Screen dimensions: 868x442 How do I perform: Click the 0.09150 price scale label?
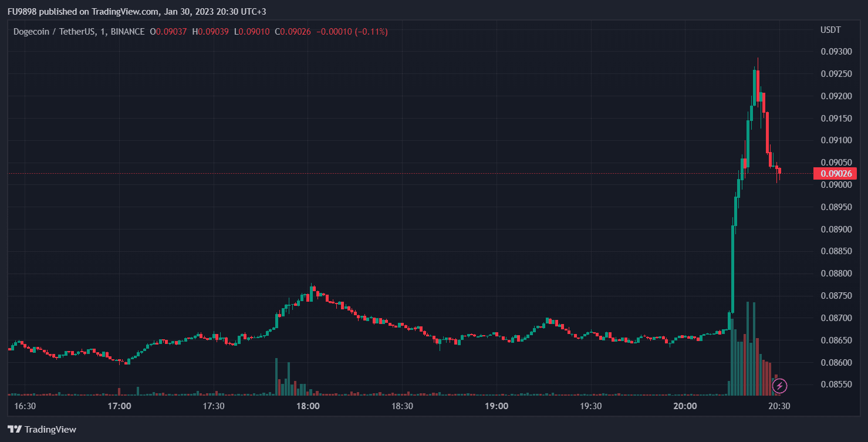coord(836,118)
